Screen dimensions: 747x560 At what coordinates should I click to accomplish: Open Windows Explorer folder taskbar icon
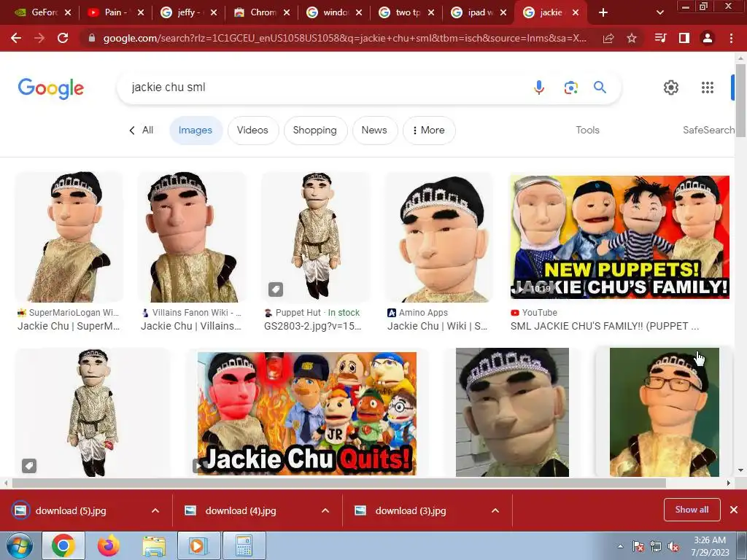(153, 545)
